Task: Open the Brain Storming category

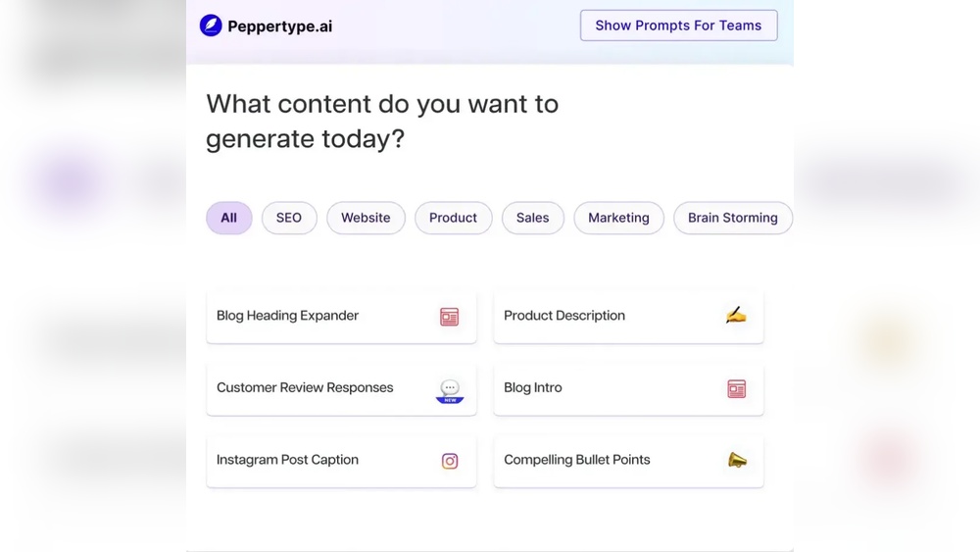Action: [x=732, y=218]
